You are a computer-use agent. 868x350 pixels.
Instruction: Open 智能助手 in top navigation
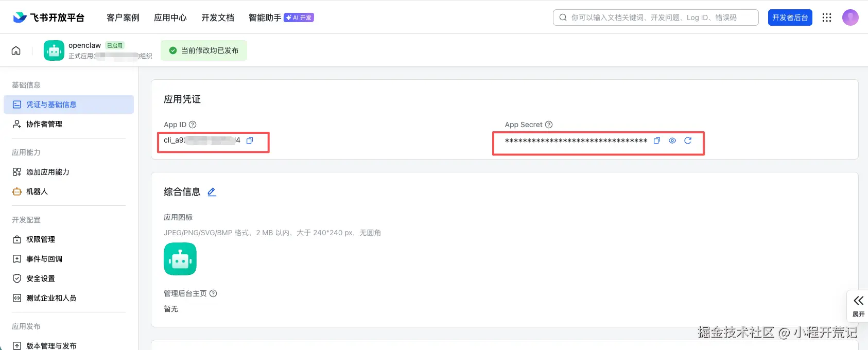(x=265, y=17)
